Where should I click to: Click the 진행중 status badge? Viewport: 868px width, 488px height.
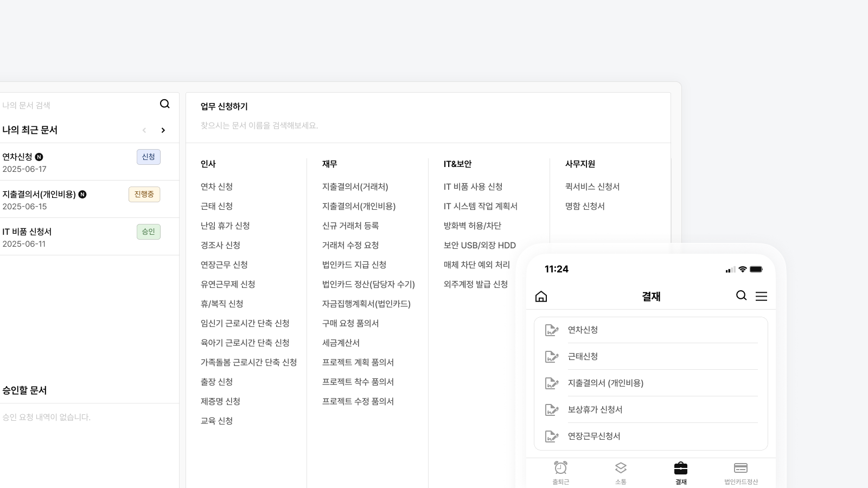click(144, 194)
